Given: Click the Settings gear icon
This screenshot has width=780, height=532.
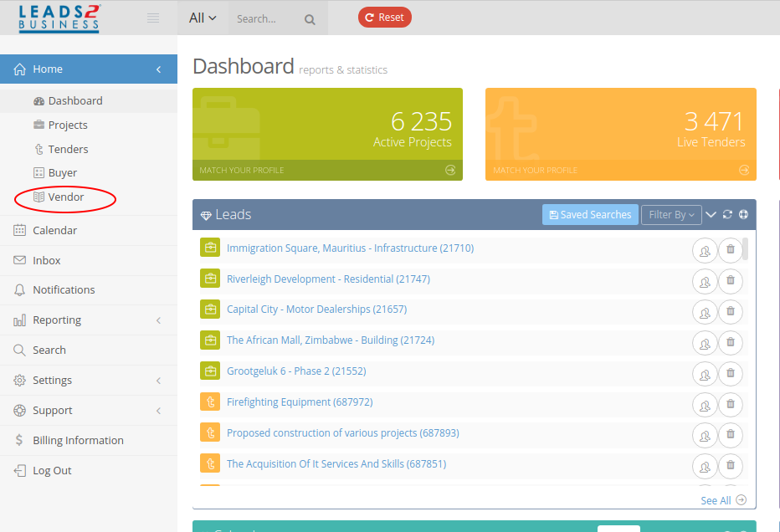Looking at the screenshot, I should click(x=19, y=381).
